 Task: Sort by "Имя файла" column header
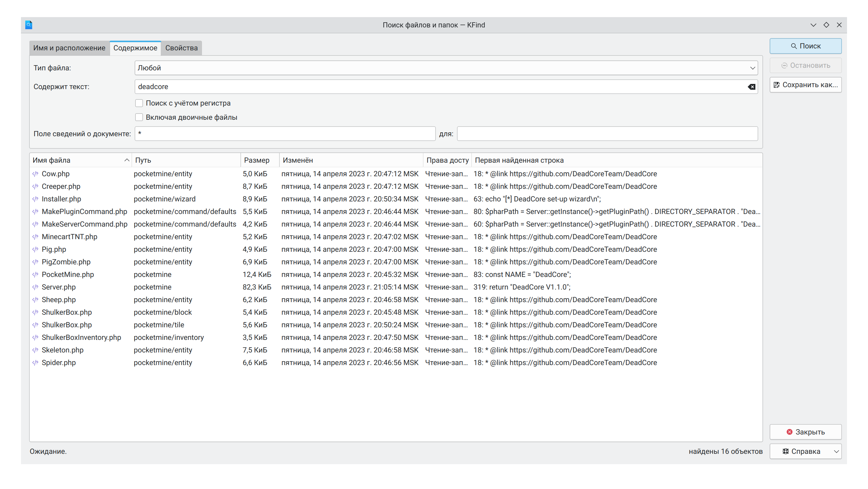click(80, 160)
